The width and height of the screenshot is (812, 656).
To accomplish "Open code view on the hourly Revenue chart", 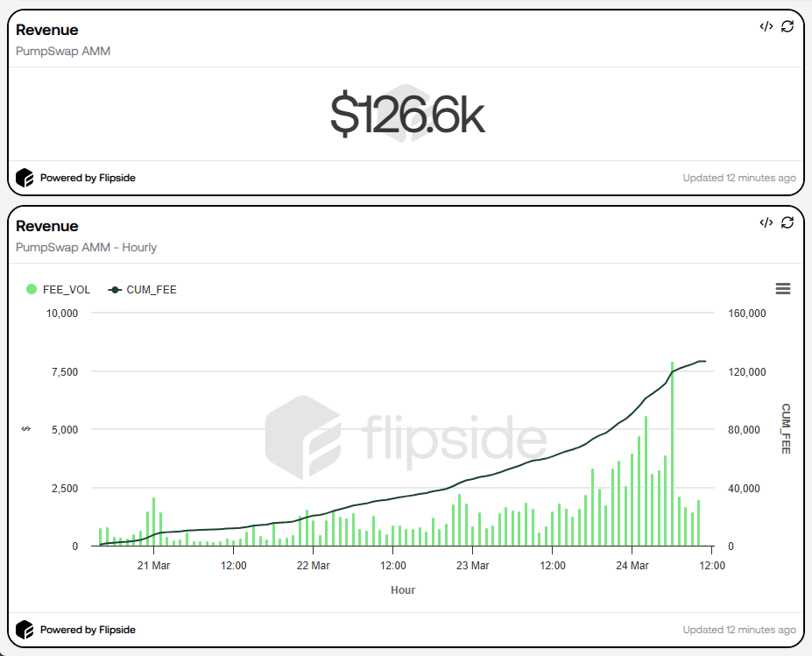I will [764, 223].
